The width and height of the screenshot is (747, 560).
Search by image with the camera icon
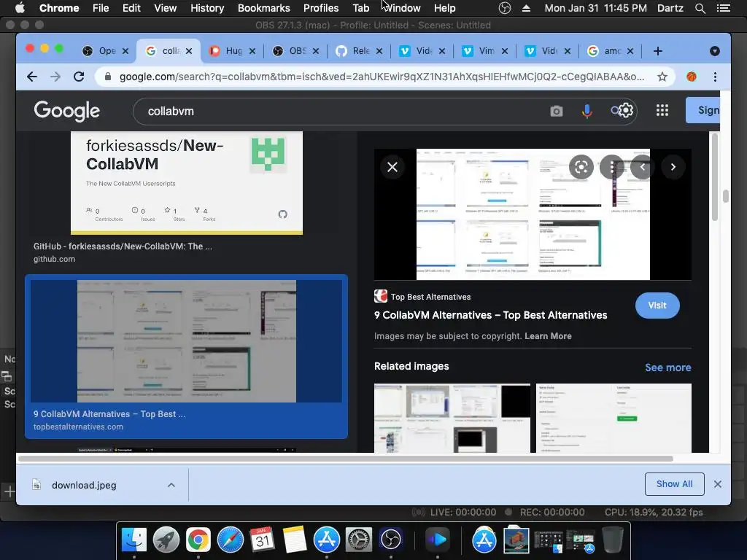point(556,111)
